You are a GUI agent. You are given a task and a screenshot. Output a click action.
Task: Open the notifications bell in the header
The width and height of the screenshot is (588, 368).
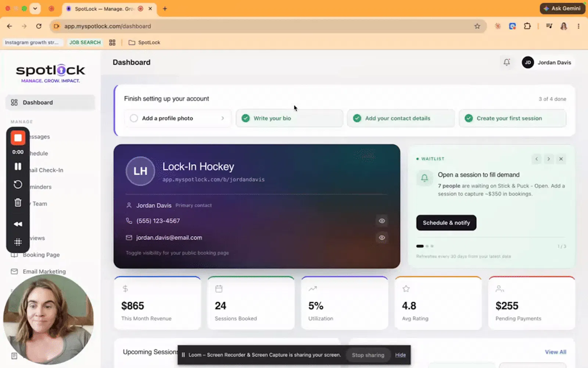click(x=507, y=62)
